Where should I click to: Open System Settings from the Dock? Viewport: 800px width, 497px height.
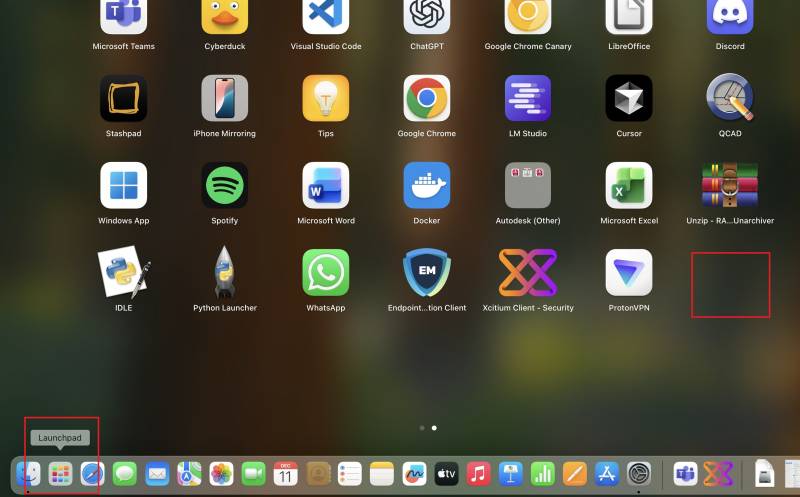[639, 474]
